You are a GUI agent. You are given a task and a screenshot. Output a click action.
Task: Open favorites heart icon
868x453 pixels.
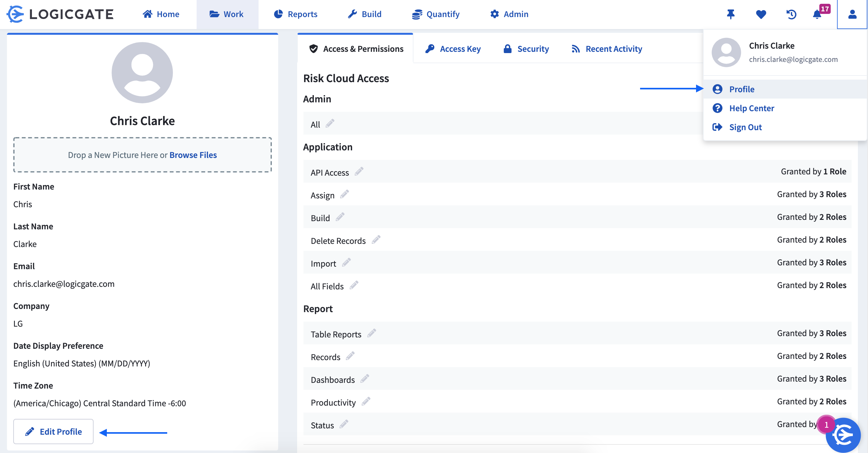761,14
